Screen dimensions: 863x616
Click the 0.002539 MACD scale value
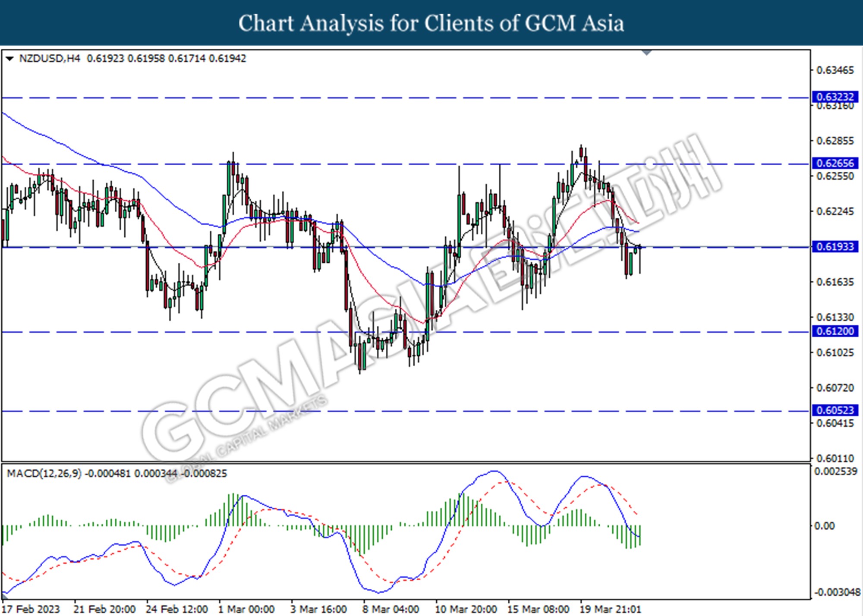(836, 471)
